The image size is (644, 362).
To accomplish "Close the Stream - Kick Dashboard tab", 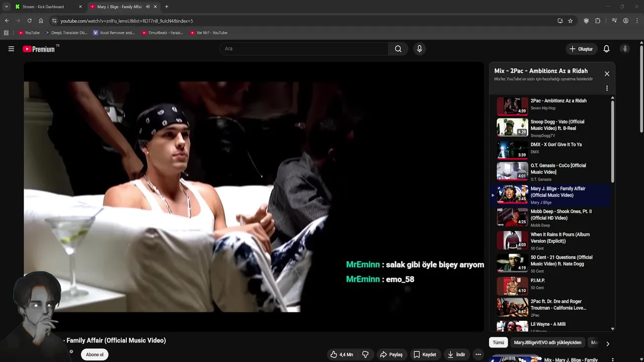I will coord(80,7).
